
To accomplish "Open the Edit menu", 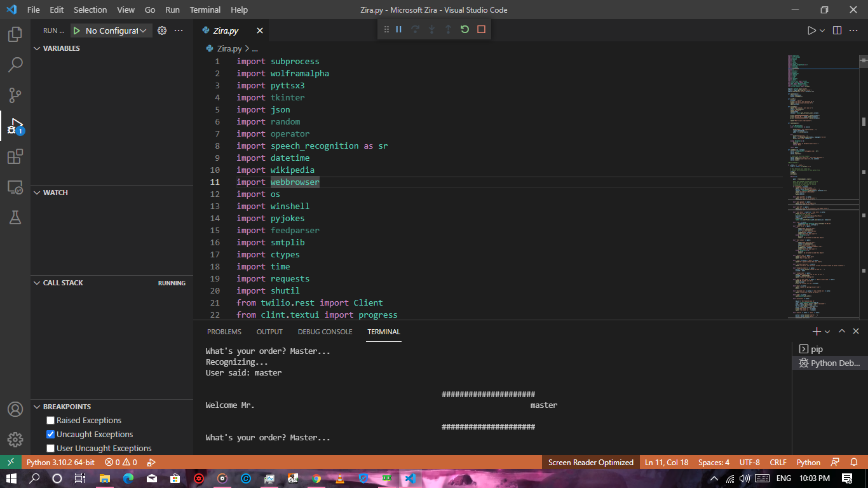I will [57, 10].
